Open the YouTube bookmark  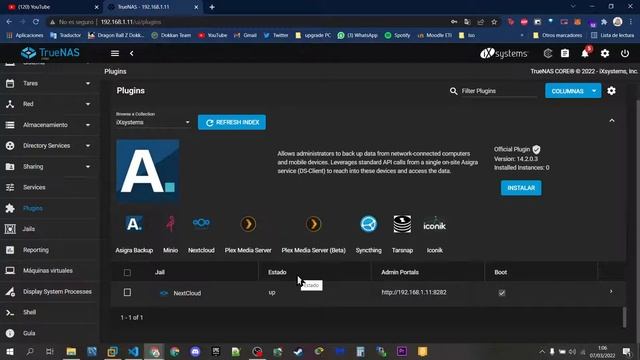213,35
